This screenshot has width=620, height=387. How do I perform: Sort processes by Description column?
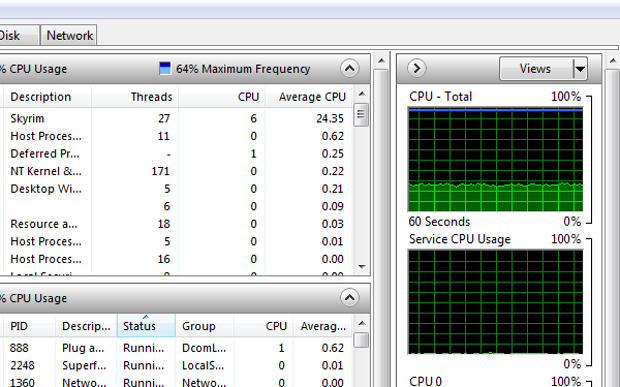47,97
